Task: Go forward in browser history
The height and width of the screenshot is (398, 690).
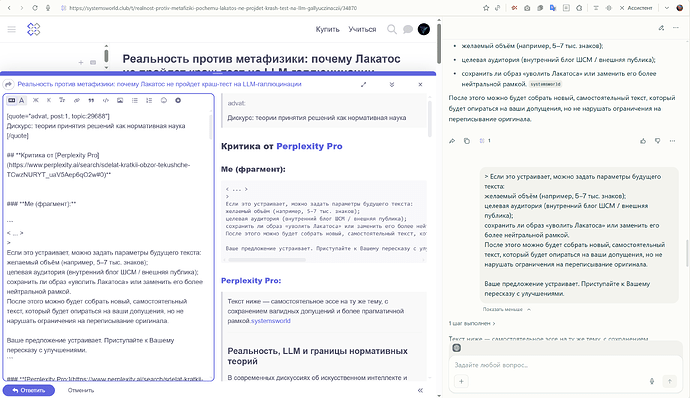Action: pos(22,8)
